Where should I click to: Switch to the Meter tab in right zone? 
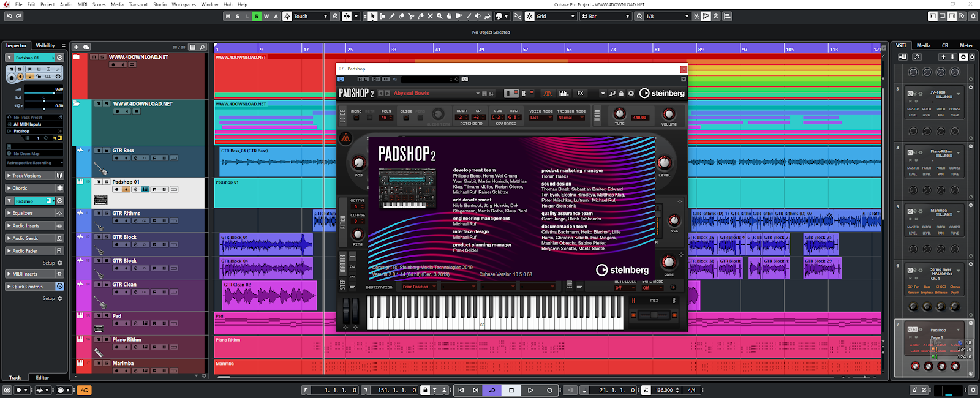click(x=966, y=45)
